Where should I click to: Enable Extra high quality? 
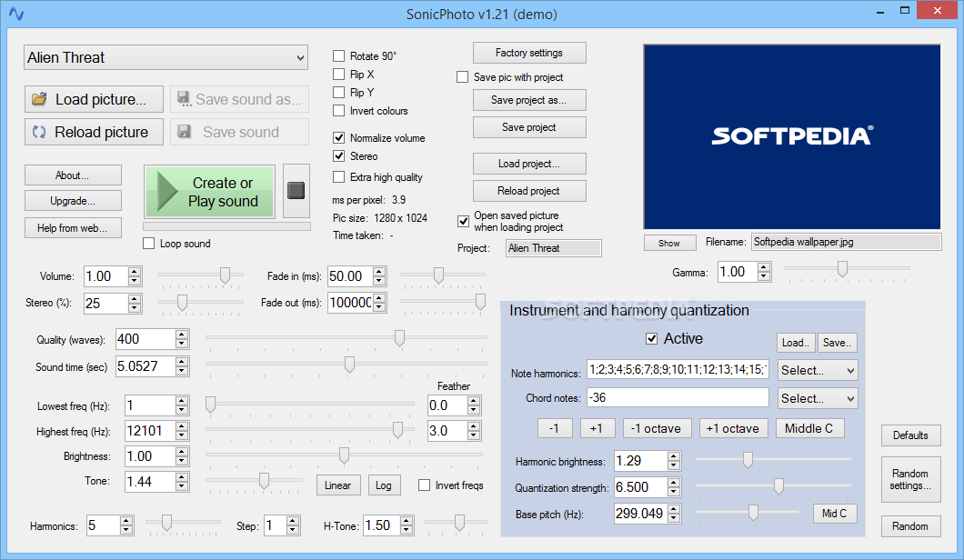(x=338, y=177)
